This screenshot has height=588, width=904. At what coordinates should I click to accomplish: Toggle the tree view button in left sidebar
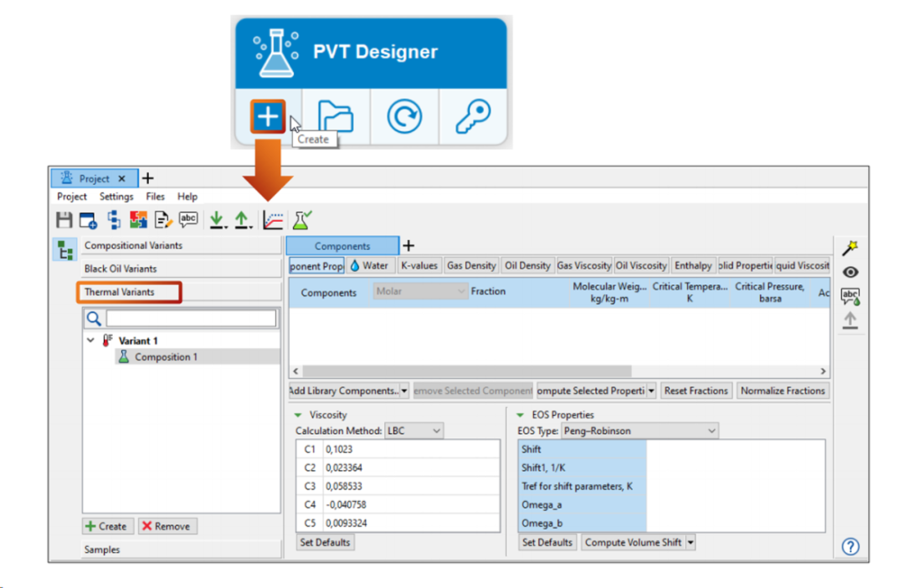click(x=64, y=249)
